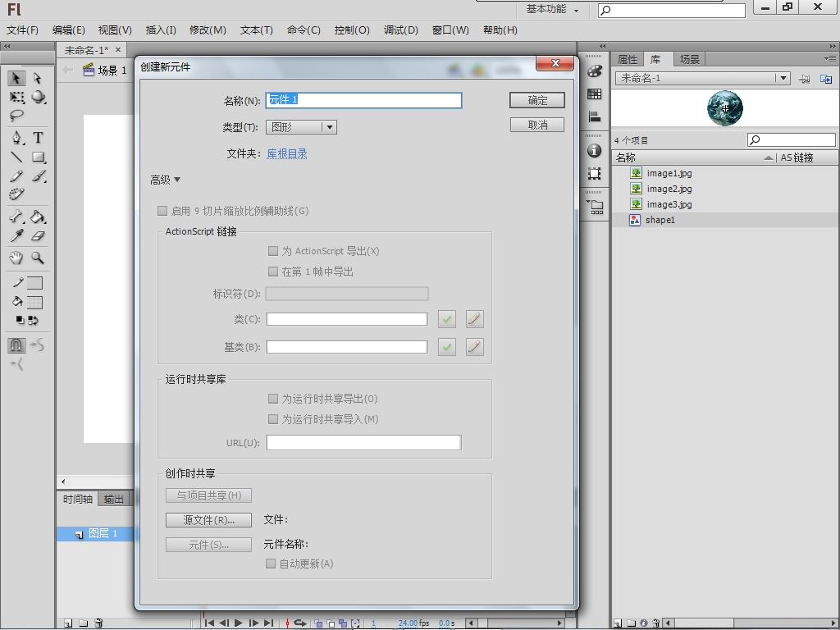Viewport: 840px width, 630px height.
Task: Switch to the Output (输出) tab
Action: 113,500
